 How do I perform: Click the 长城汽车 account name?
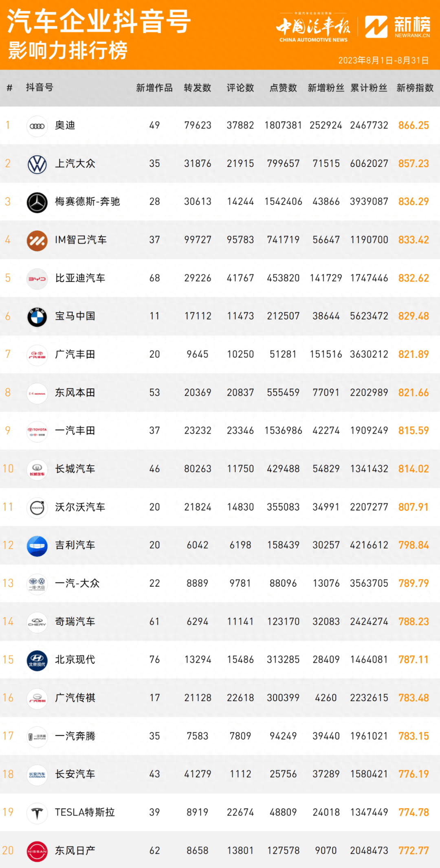point(75,469)
